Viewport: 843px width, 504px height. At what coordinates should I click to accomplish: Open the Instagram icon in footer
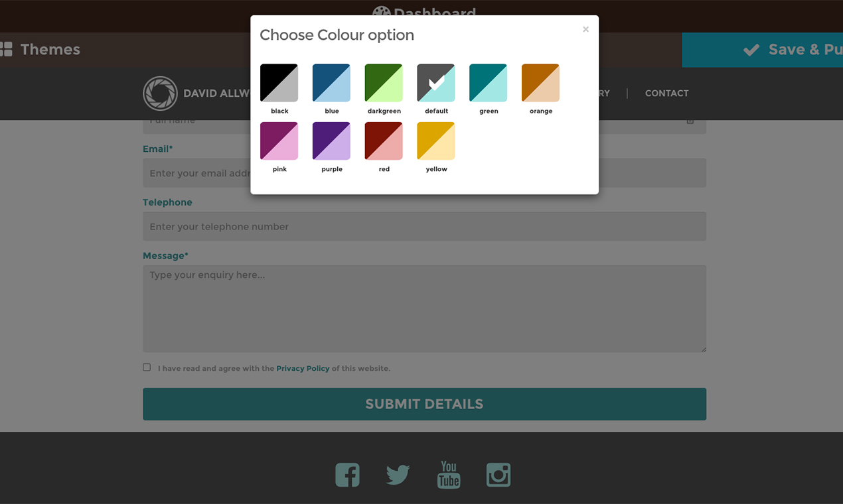(x=498, y=475)
